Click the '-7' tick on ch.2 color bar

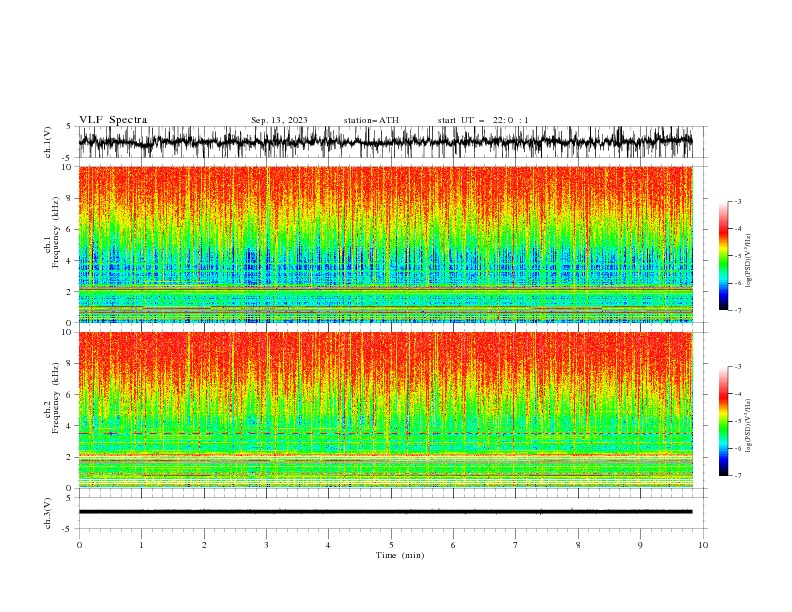[738, 476]
